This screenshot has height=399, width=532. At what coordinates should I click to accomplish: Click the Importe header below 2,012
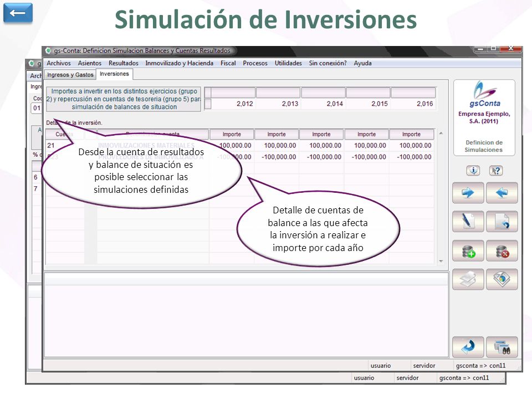pyautogui.click(x=232, y=134)
